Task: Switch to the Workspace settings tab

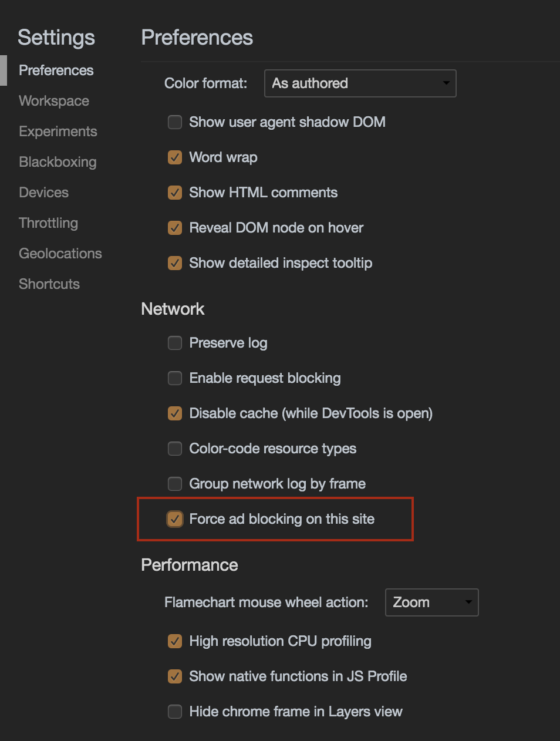Action: click(x=54, y=101)
